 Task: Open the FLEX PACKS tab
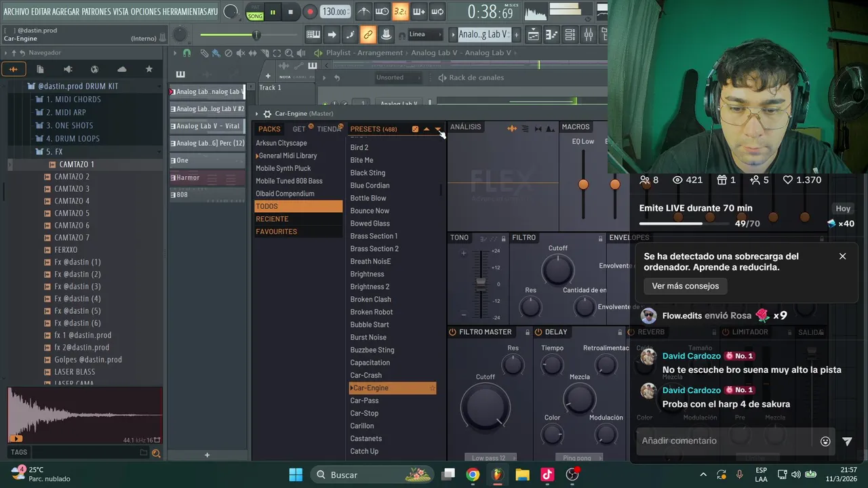pos(269,129)
